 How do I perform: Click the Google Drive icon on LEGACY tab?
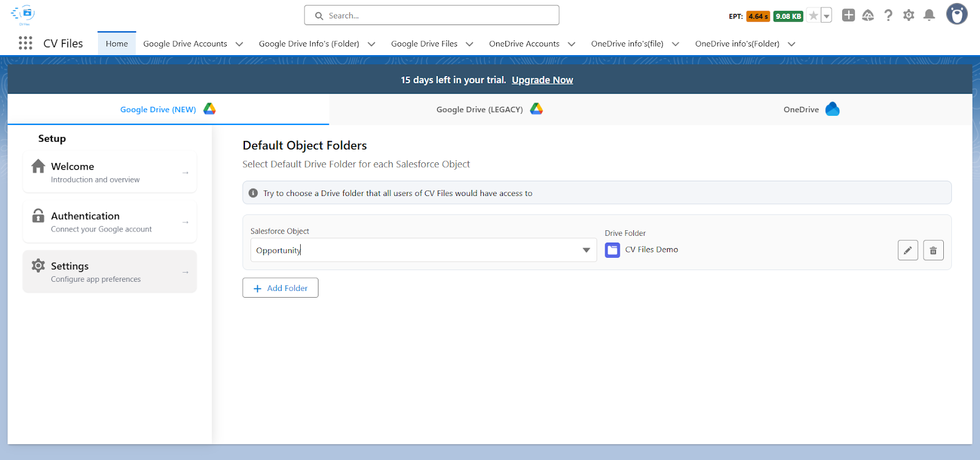click(537, 109)
